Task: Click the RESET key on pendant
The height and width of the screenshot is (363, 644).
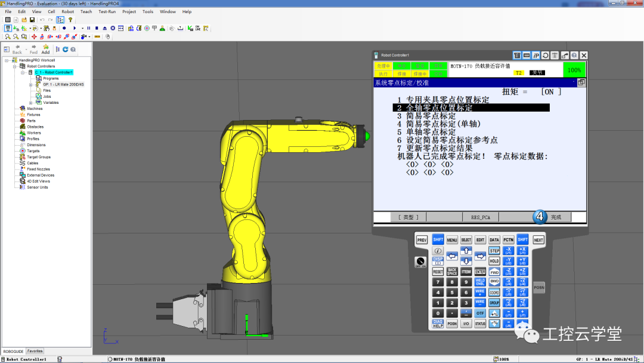Action: pyautogui.click(x=438, y=272)
